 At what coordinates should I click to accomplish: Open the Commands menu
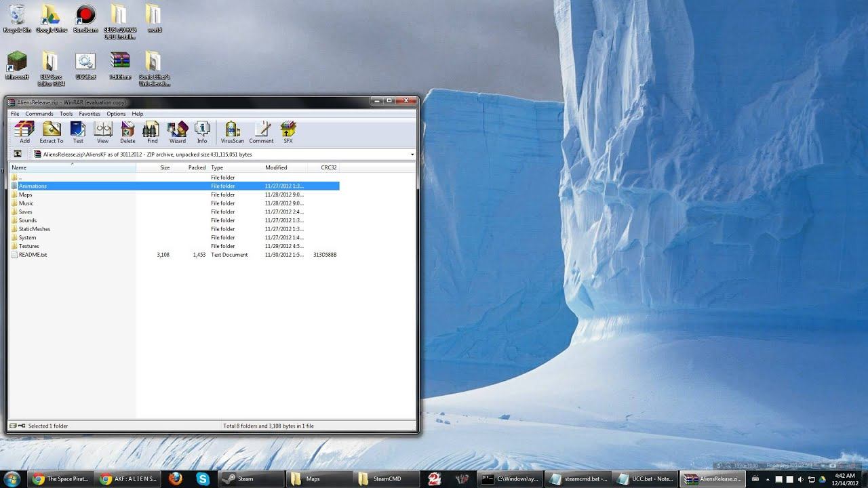[x=39, y=114]
